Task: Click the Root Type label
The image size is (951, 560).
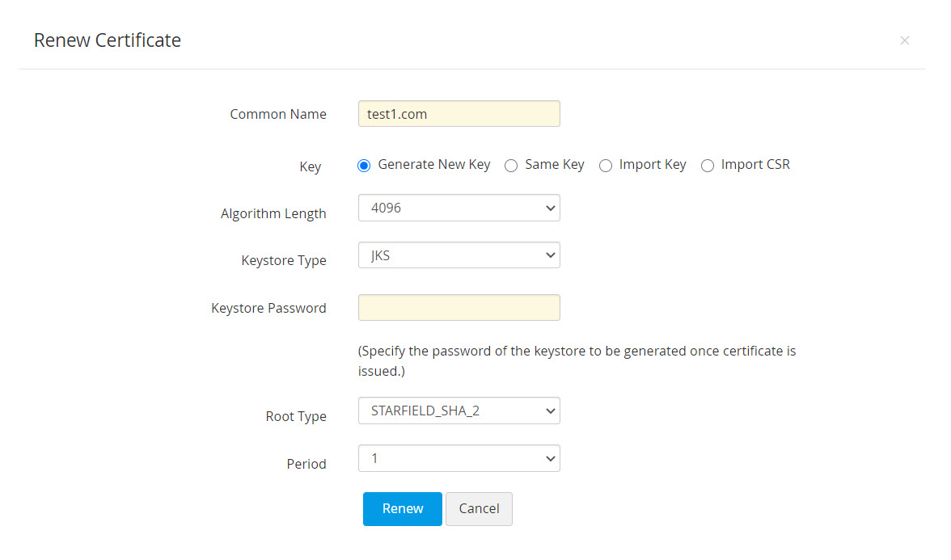Action: (x=296, y=416)
